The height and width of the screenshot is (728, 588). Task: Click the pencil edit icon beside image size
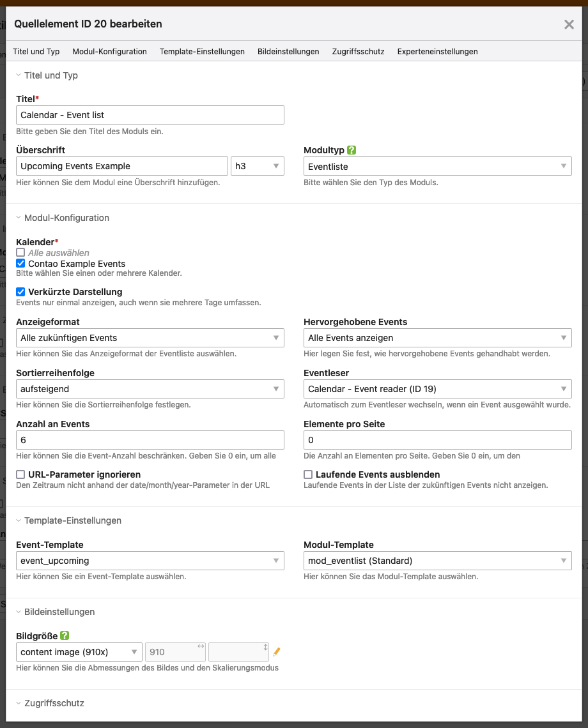click(x=277, y=652)
